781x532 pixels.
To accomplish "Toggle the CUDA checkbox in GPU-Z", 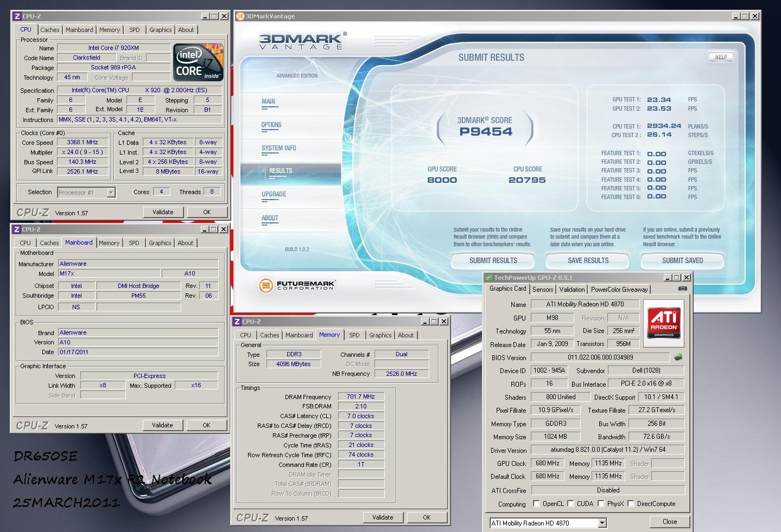I will (571, 503).
